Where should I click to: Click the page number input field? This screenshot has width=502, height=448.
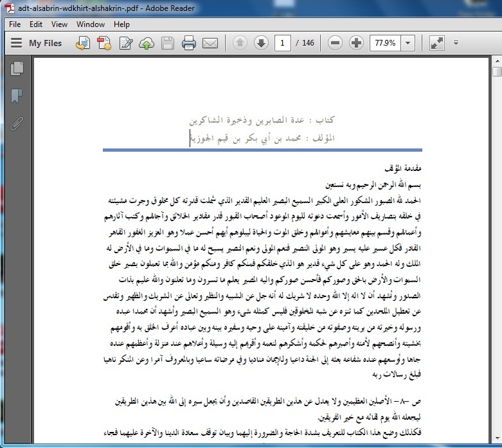click(282, 43)
